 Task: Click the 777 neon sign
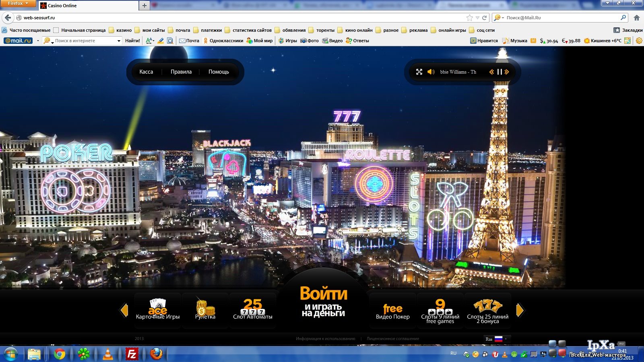[347, 117]
